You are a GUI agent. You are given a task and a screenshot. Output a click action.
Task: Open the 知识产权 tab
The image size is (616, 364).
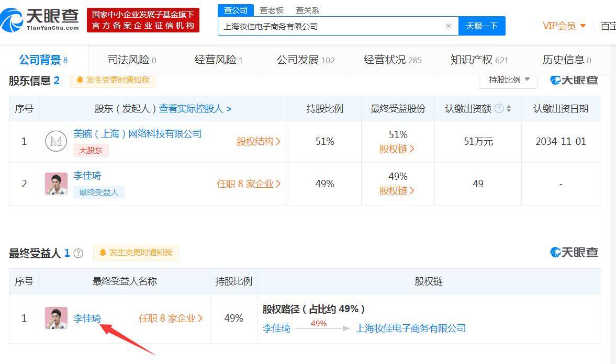tap(480, 60)
